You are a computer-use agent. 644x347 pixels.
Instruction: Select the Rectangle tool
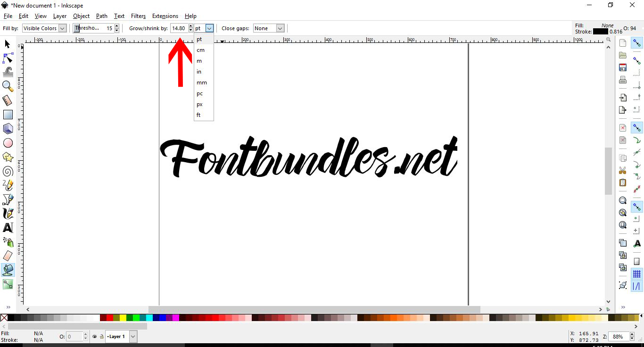tap(8, 115)
